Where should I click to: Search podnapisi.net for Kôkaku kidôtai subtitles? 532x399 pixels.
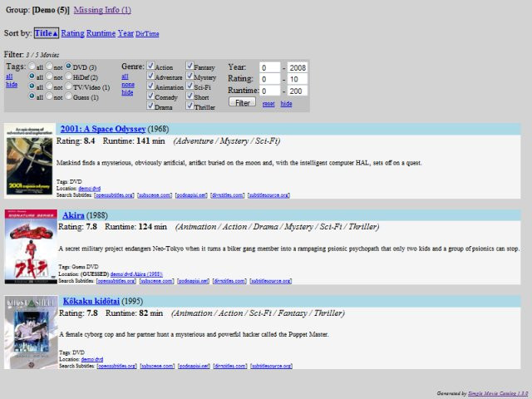[194, 366]
